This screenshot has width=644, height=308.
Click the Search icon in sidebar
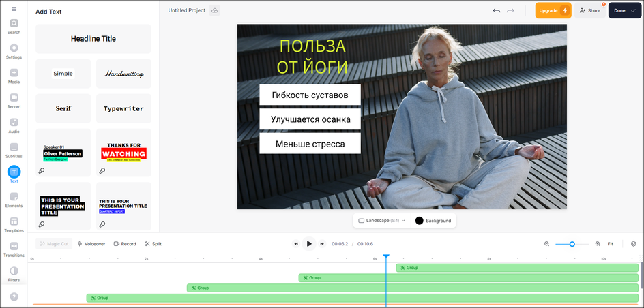click(14, 26)
